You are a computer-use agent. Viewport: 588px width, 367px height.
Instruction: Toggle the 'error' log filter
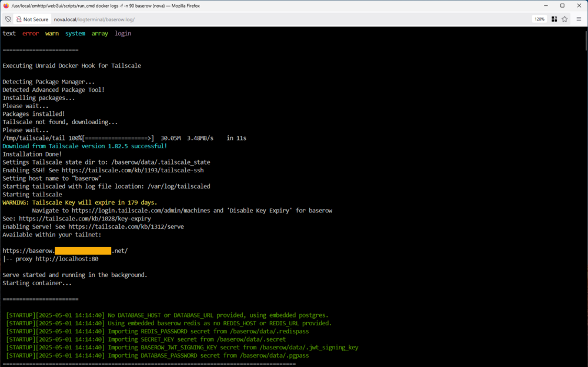pyautogui.click(x=31, y=34)
